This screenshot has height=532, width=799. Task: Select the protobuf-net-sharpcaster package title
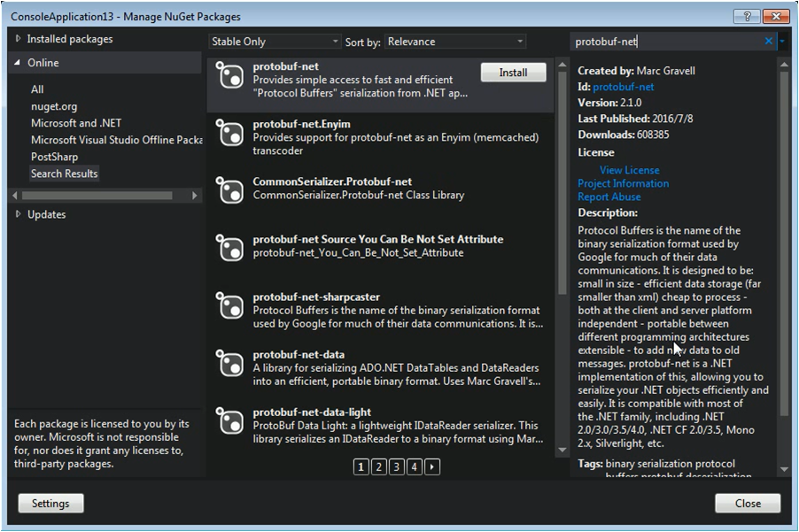(x=316, y=297)
